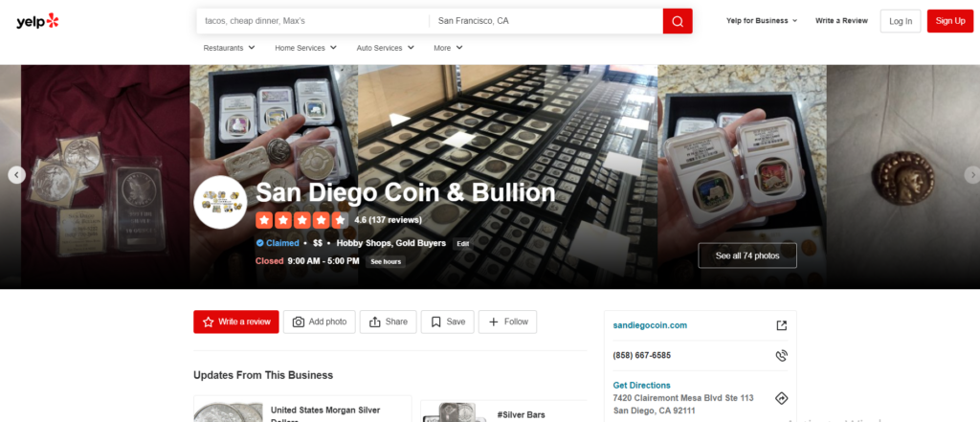Expand the Home Services menu

(305, 48)
